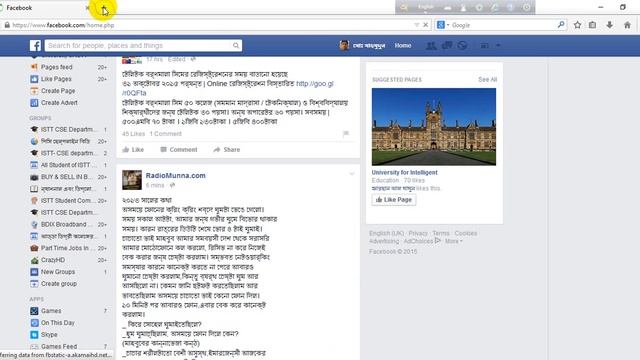
Task: Open University for Intelligent page image
Action: point(434,127)
